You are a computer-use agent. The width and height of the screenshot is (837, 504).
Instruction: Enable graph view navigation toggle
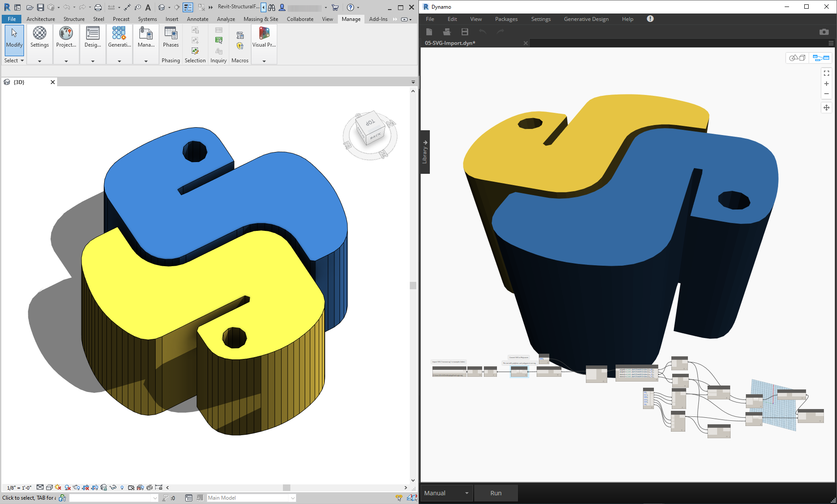(821, 58)
